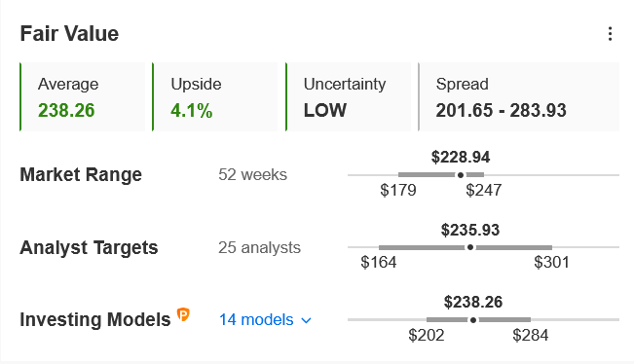Click the InvestingPro badge icon

[183, 314]
